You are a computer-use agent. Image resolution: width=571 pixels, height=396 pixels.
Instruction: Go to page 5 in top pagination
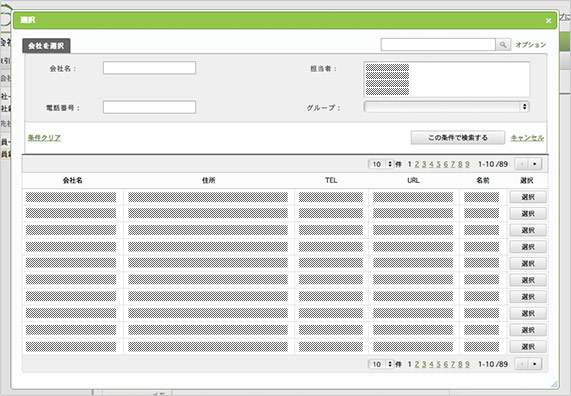click(438, 164)
